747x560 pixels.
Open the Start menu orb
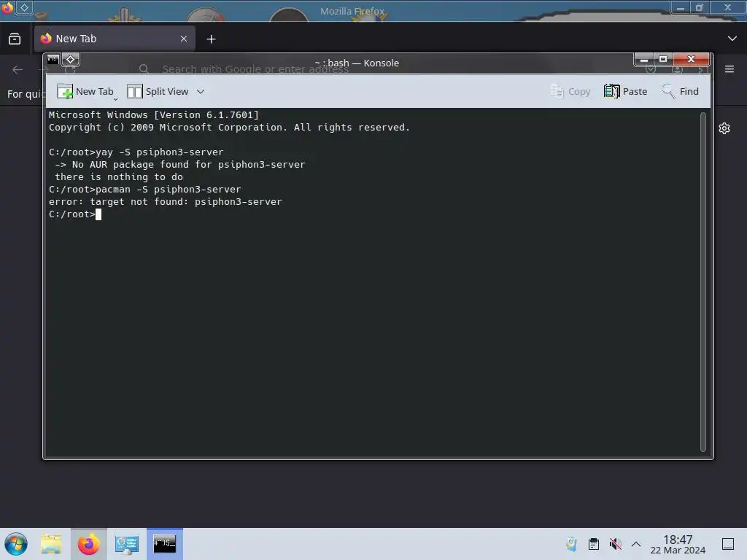[16, 544]
